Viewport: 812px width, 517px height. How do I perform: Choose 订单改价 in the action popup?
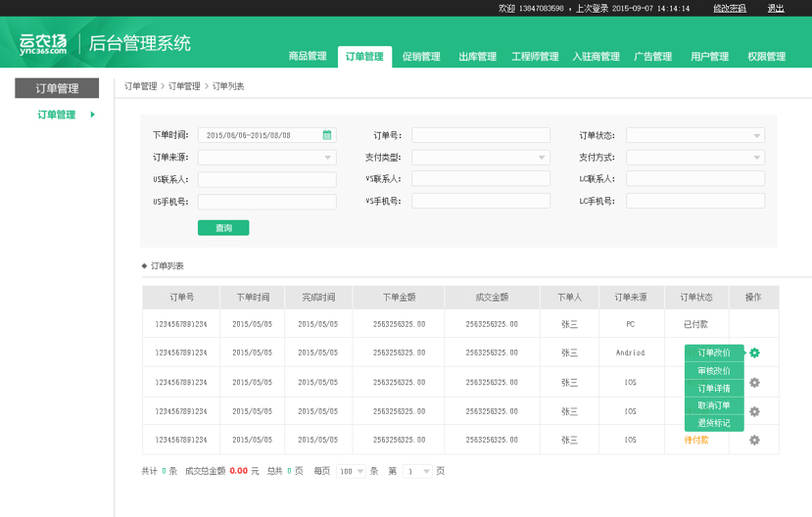point(714,352)
